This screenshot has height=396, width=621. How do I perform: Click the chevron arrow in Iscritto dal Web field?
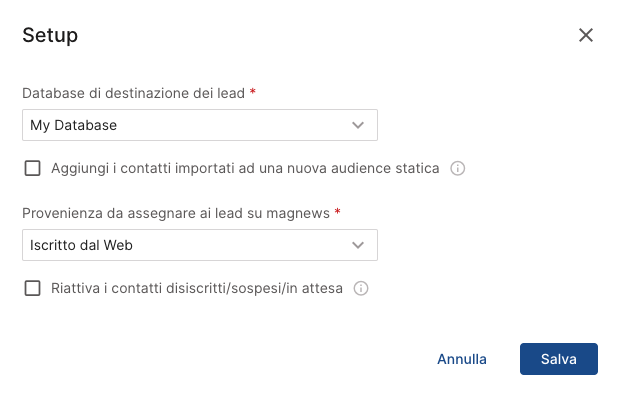click(358, 245)
